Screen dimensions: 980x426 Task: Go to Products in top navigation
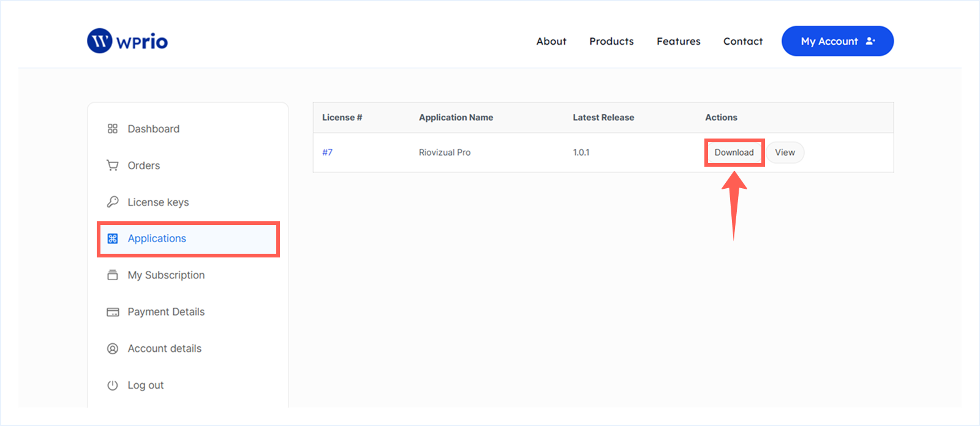coord(611,41)
